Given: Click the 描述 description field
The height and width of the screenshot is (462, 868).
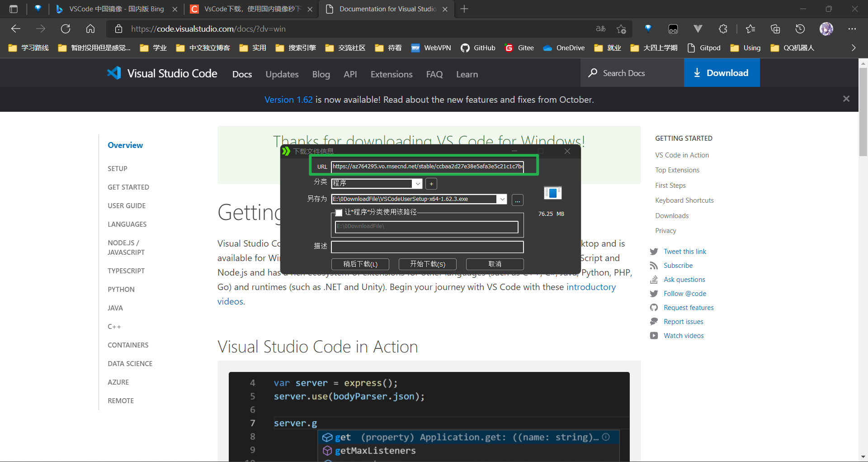Looking at the screenshot, I should point(428,247).
